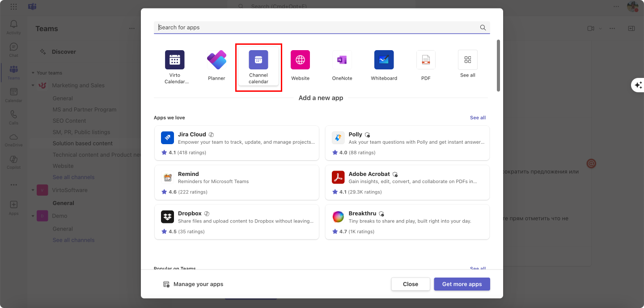644x308 pixels.
Task: Click the Get more apps button
Action: 462,284
